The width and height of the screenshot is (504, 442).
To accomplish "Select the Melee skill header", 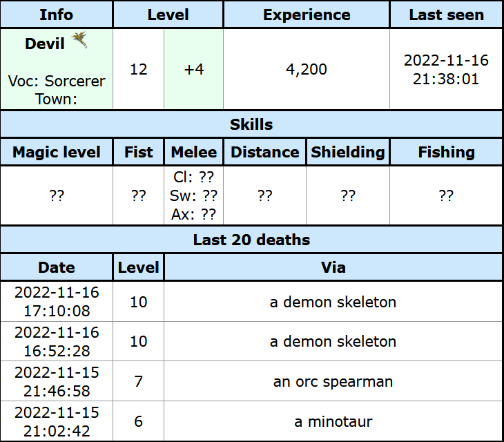I will coord(194,152).
